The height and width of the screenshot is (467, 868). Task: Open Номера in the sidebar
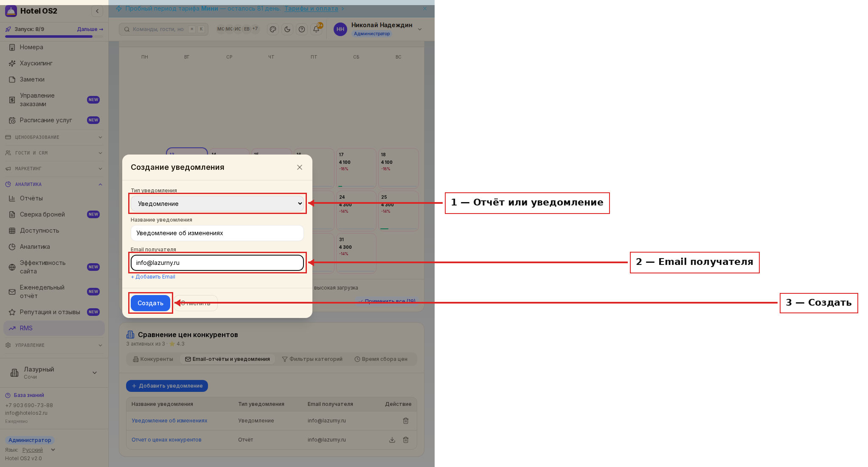point(54,47)
